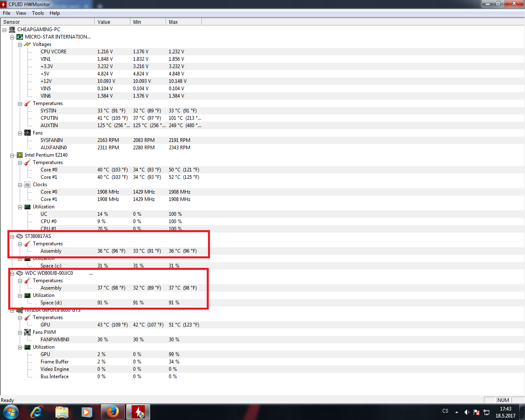Open the Windows Start menu
525x420 pixels.
point(11,412)
